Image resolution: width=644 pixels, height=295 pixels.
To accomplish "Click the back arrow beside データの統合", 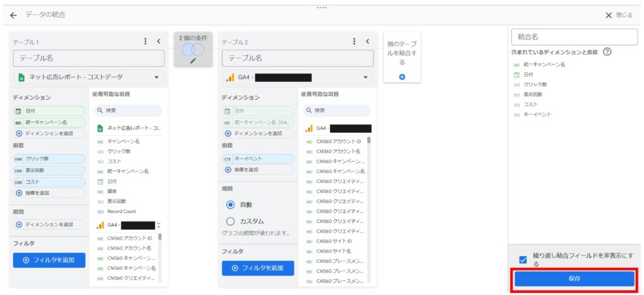I will coord(13,14).
